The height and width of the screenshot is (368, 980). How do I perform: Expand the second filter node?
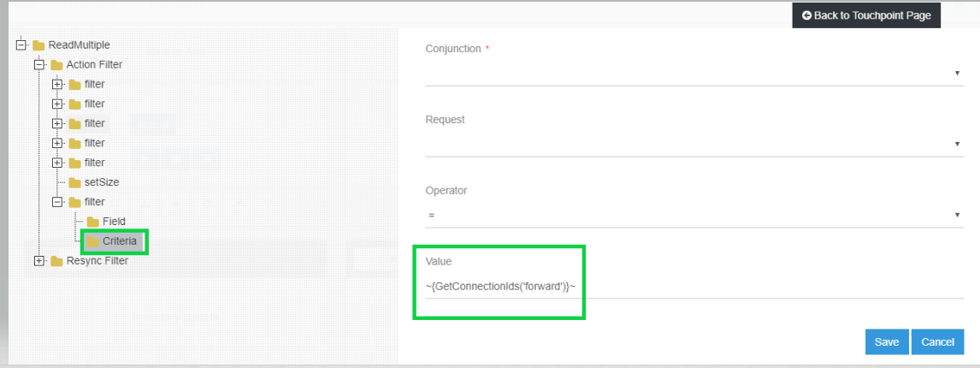pos(57,104)
